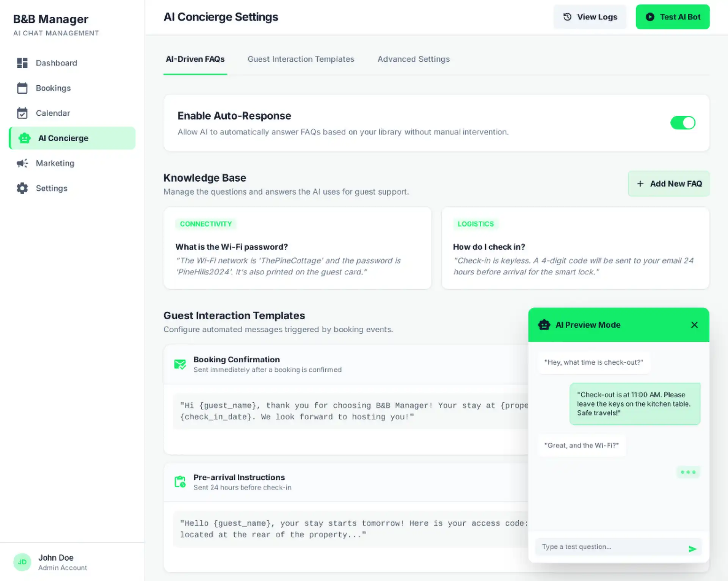
Task: Click the Settings gear icon
Action: click(22, 188)
